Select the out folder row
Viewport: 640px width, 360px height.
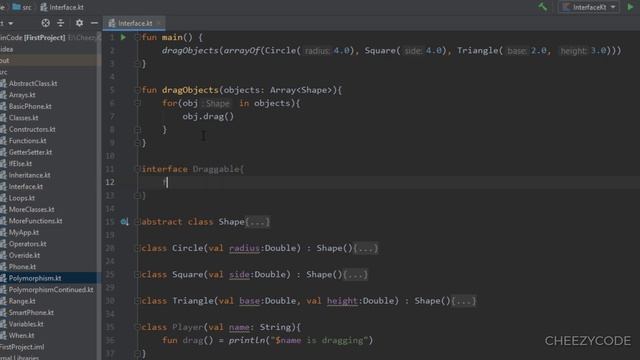point(49,60)
